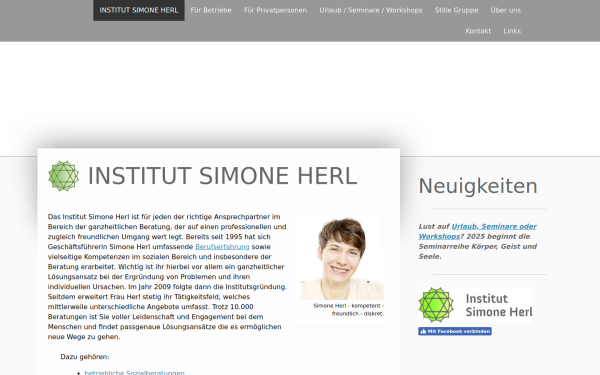Click the 'Dazu gehören:' text

click(85, 357)
